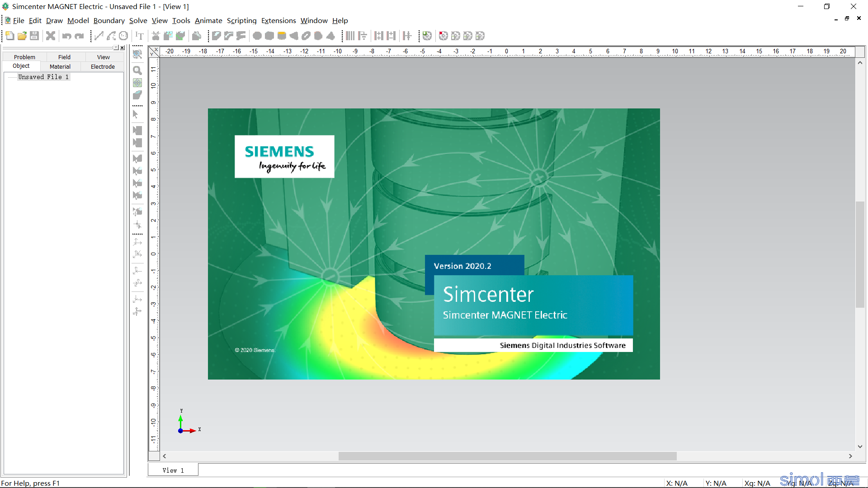Click the Xg: N/A status bar field
The image size is (868, 488).
tap(757, 483)
